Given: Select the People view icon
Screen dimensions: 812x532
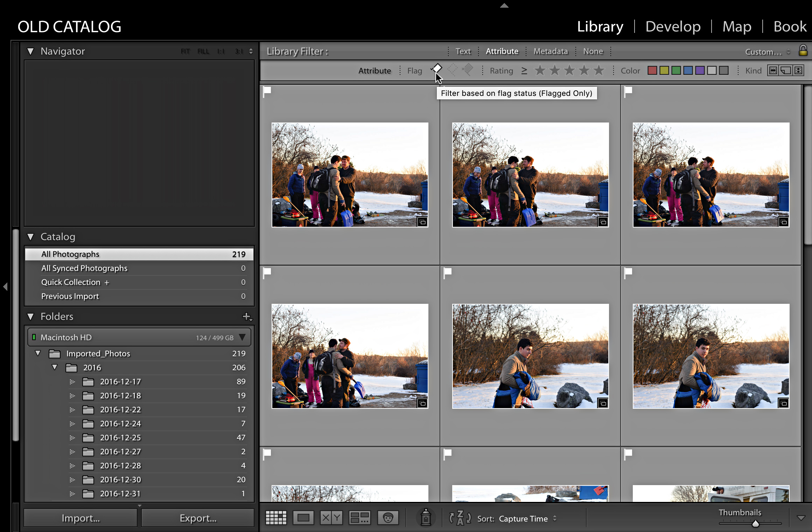Looking at the screenshot, I should click(x=388, y=518).
